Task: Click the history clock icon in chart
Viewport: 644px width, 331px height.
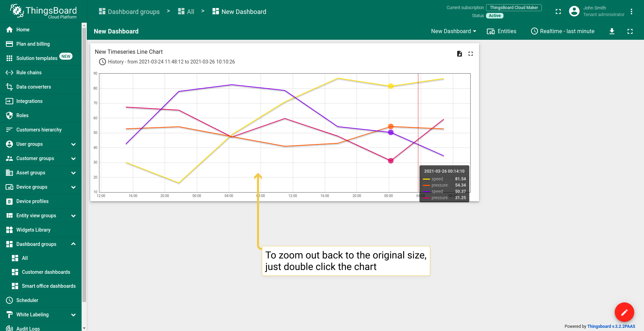Action: coord(103,62)
